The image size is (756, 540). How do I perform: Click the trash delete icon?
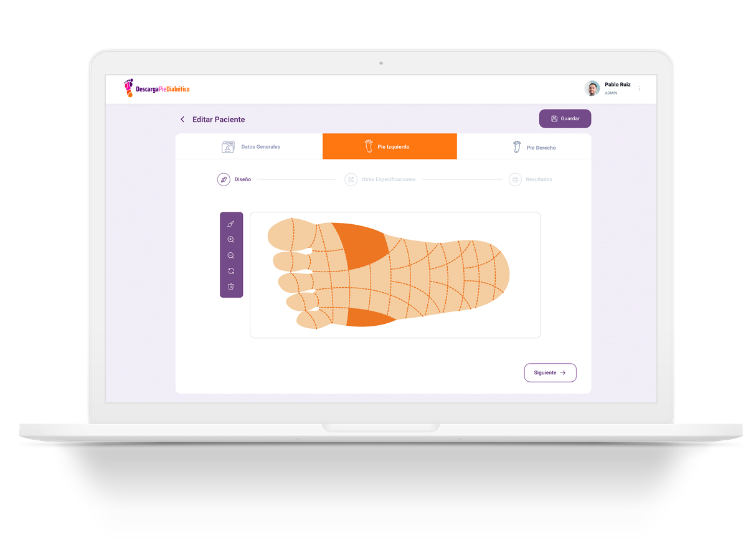[x=231, y=287]
